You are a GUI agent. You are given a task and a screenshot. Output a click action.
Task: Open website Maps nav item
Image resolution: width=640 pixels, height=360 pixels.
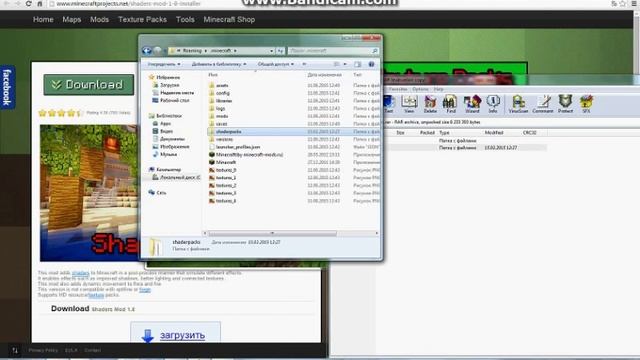(x=72, y=20)
